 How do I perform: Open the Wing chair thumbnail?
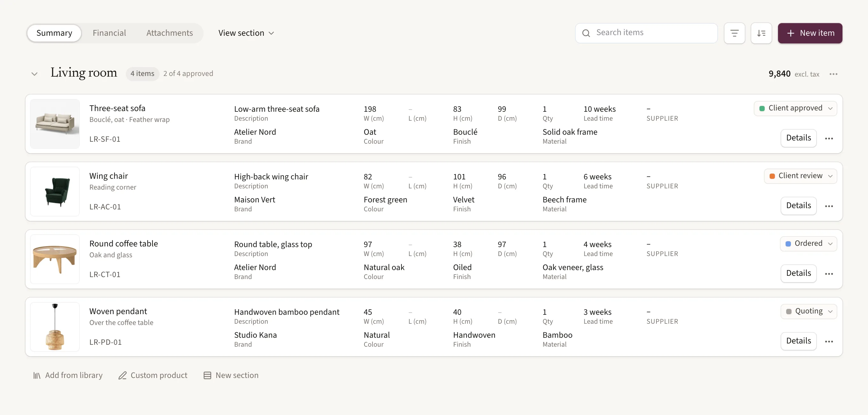point(55,192)
